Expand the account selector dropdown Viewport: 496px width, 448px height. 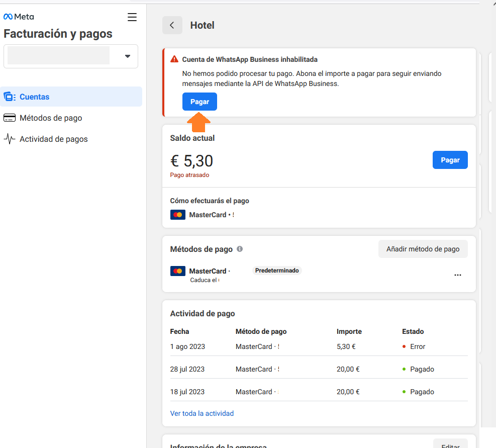click(71, 56)
